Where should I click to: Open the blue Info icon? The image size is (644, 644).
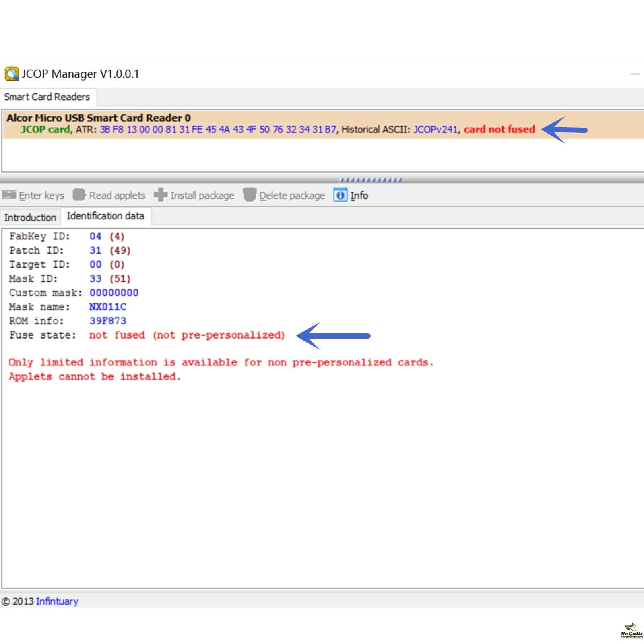click(340, 195)
